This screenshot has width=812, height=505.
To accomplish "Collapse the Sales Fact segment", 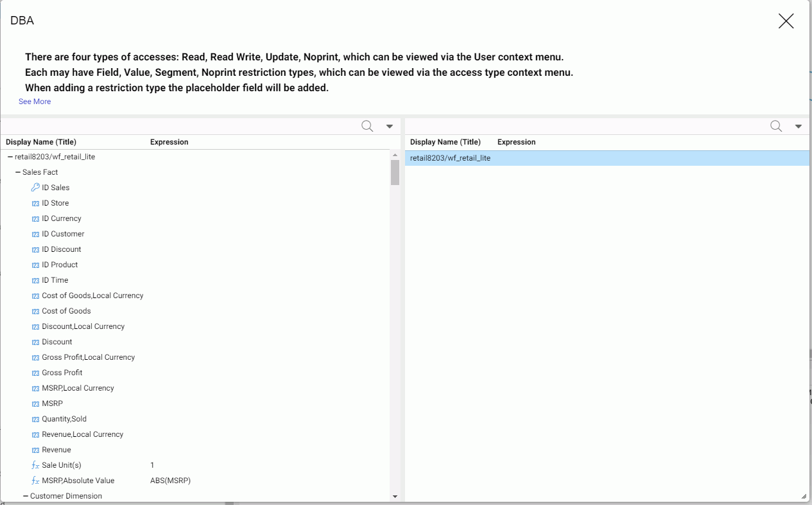I will pos(18,172).
